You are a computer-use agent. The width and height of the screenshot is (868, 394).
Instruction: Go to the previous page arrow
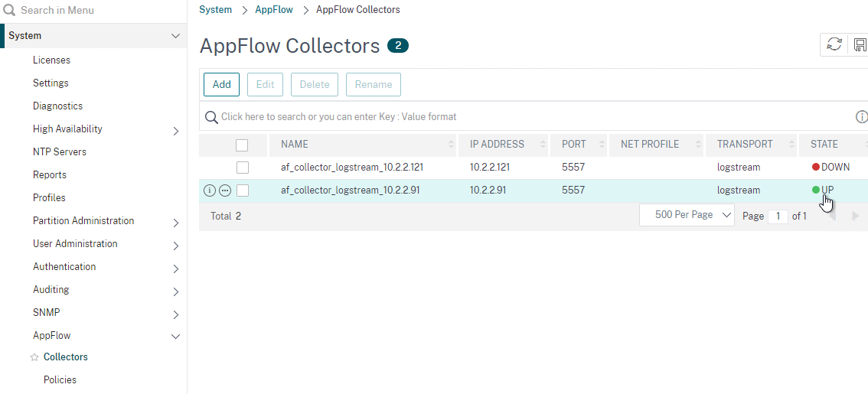(x=832, y=216)
